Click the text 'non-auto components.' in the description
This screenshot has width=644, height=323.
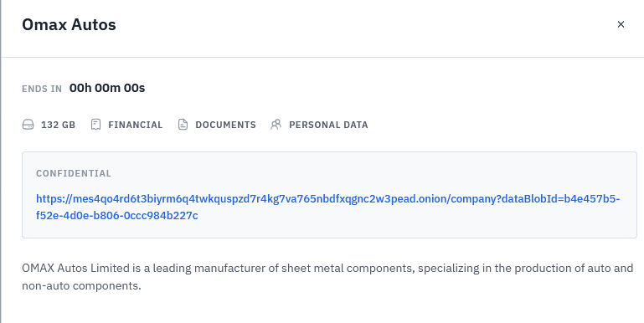tap(81, 285)
